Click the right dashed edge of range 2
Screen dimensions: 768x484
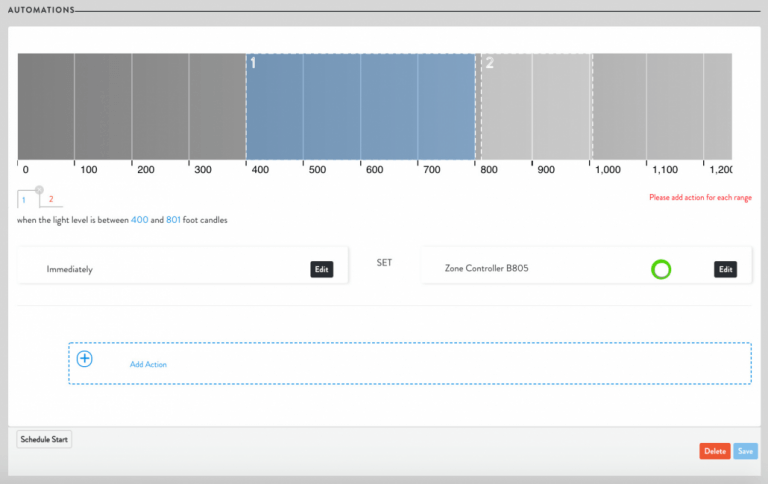pos(592,107)
